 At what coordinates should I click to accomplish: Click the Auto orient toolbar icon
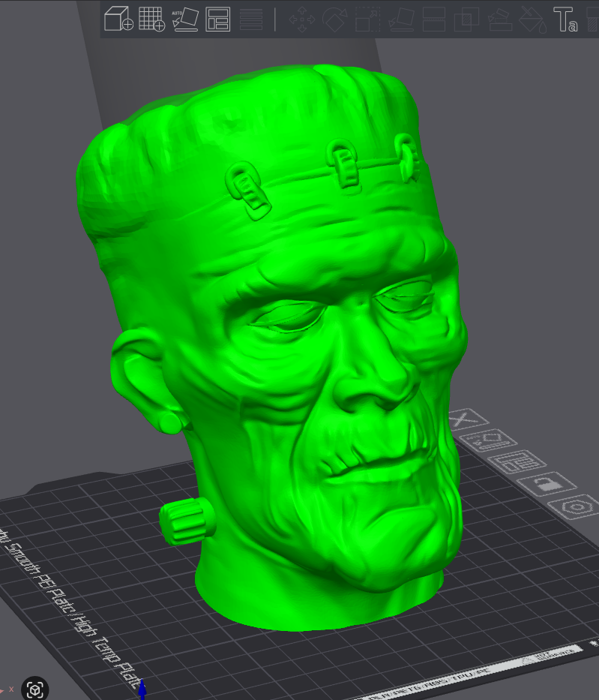coord(185,19)
